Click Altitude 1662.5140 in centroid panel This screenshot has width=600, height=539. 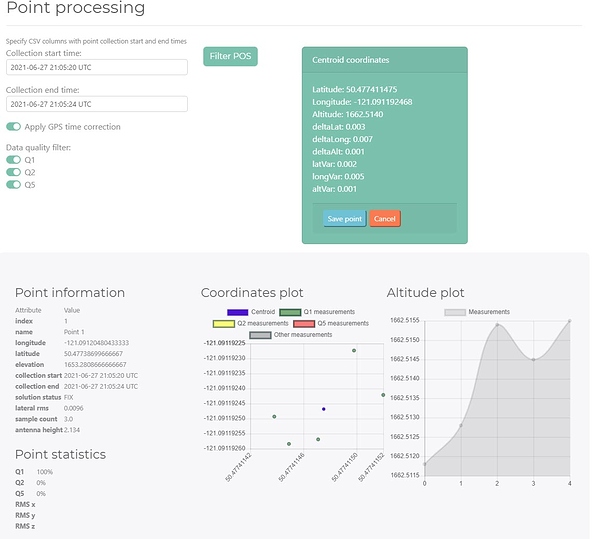347,114
